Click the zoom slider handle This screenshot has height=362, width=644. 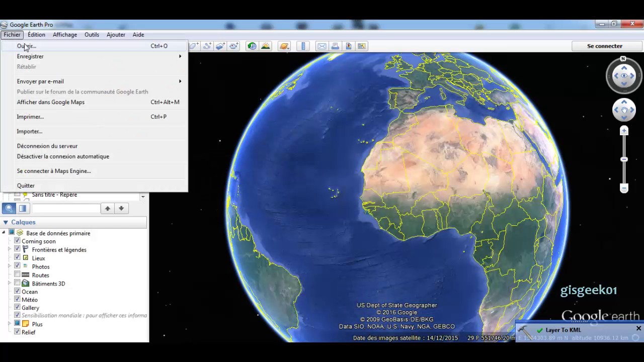[x=624, y=159]
